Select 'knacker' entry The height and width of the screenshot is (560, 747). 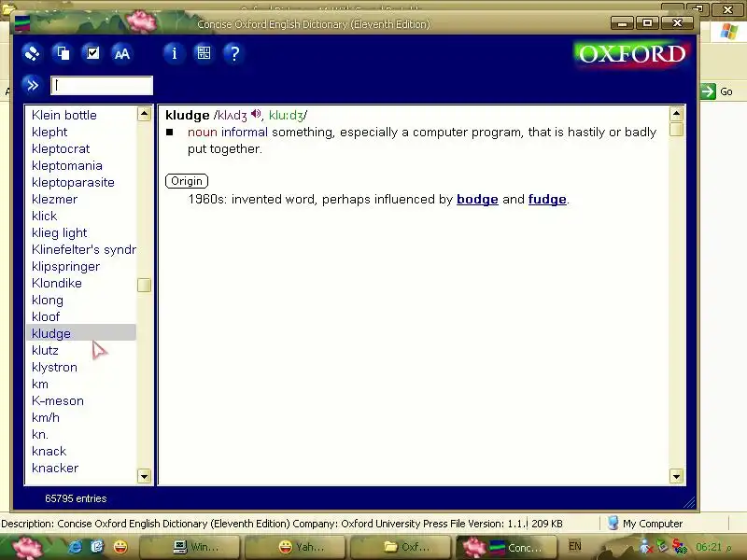coord(55,469)
